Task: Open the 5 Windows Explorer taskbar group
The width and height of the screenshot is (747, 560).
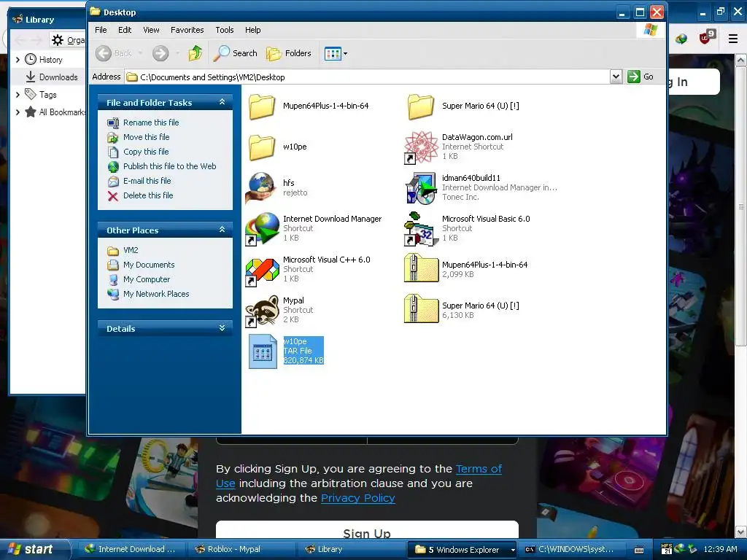Action: tap(463, 550)
